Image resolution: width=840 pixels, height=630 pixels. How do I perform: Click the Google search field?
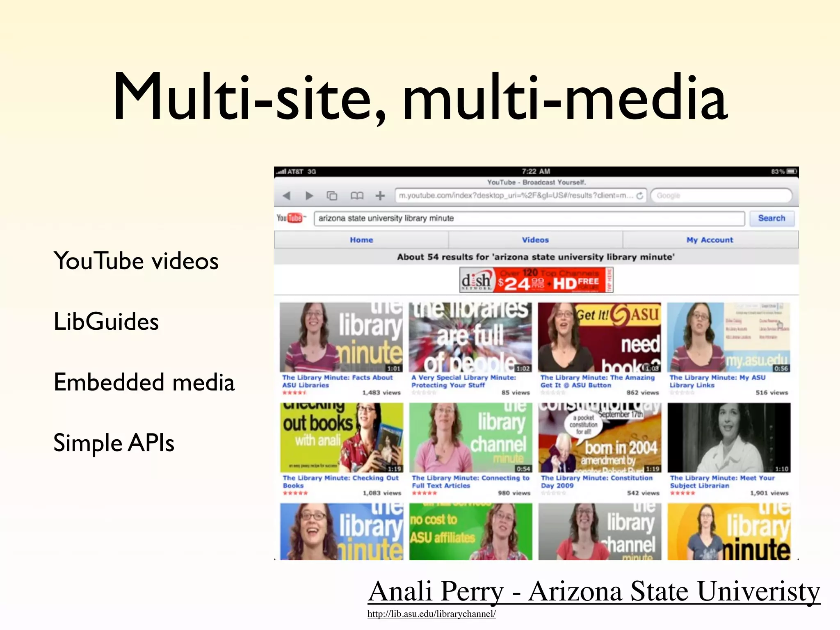coord(722,196)
